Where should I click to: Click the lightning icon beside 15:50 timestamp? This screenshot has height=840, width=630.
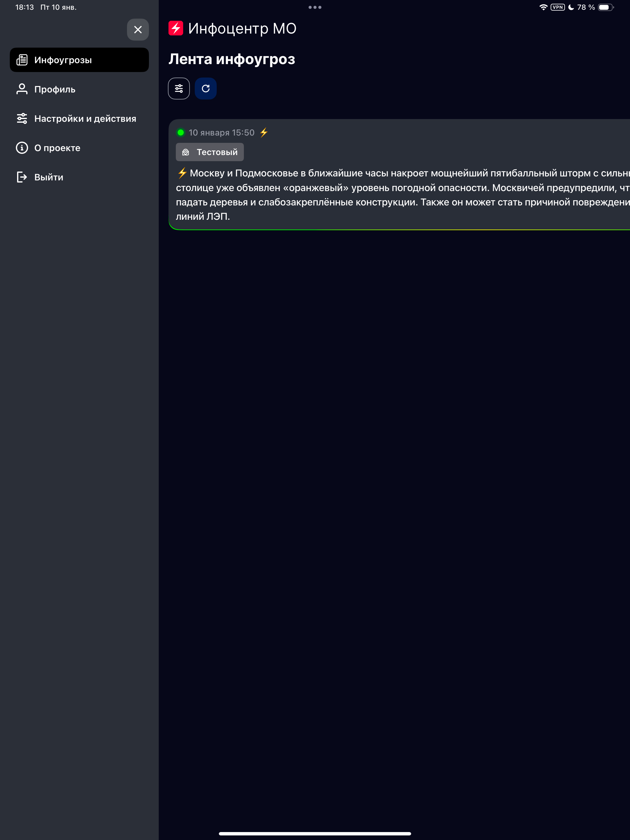tap(264, 132)
